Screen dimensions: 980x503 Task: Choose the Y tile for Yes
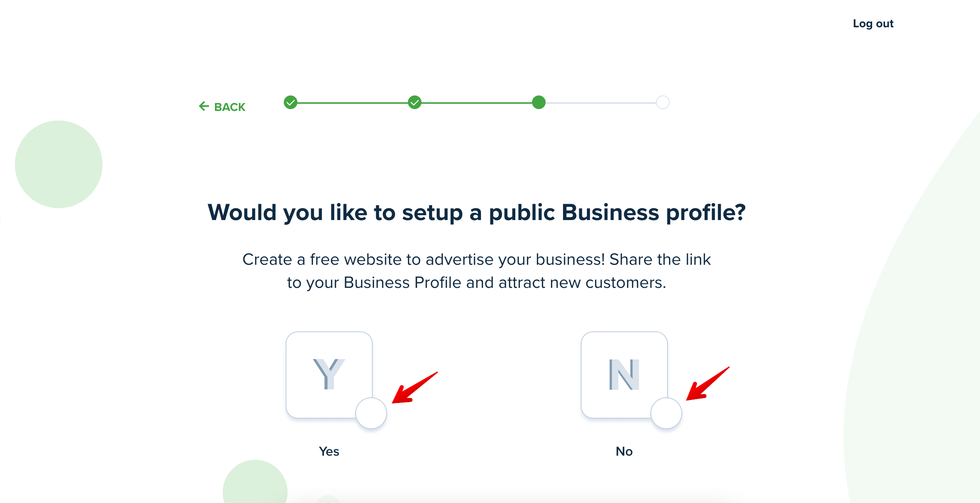click(329, 375)
